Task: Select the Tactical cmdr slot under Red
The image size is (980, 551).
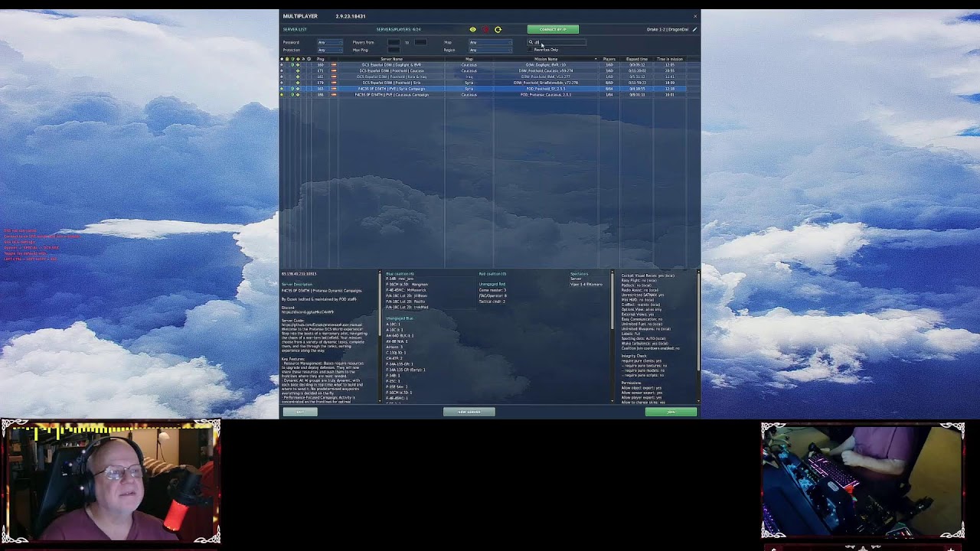Action: click(492, 302)
